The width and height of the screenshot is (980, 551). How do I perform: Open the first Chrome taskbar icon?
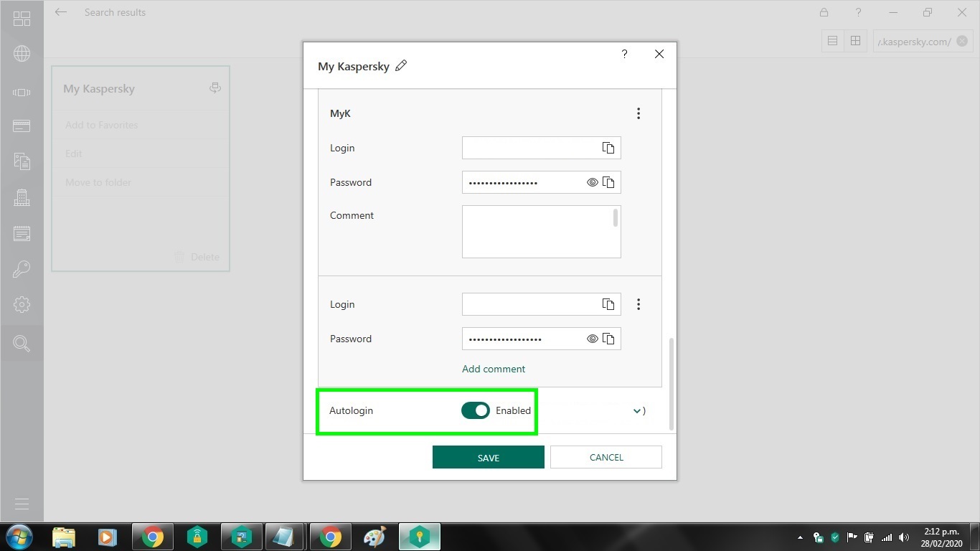pyautogui.click(x=152, y=537)
